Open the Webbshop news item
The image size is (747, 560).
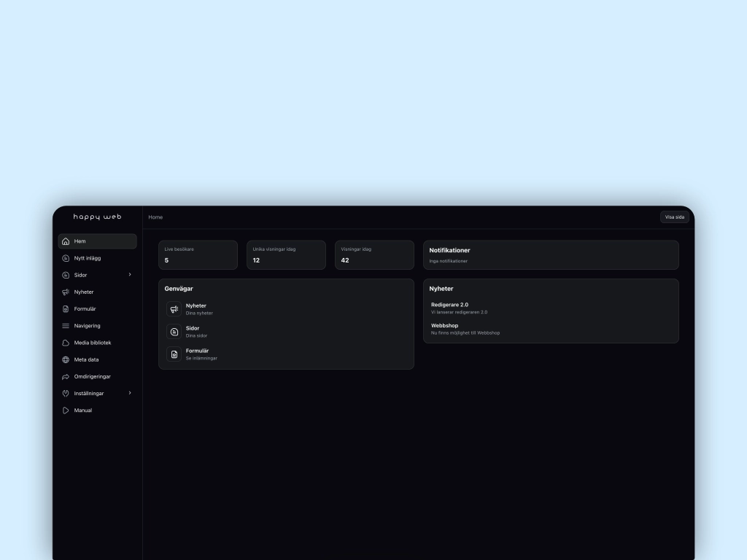pyautogui.click(x=445, y=326)
